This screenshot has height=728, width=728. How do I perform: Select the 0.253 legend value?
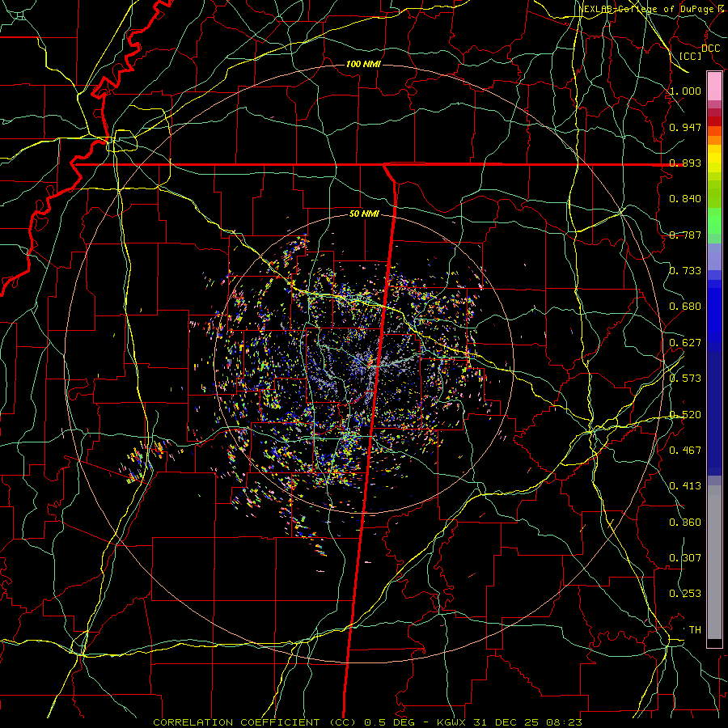pyautogui.click(x=685, y=594)
